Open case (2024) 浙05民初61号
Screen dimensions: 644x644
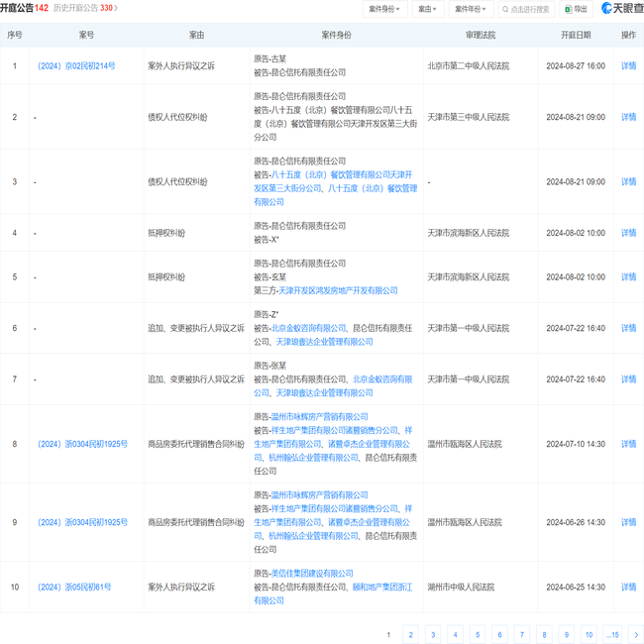[74, 588]
